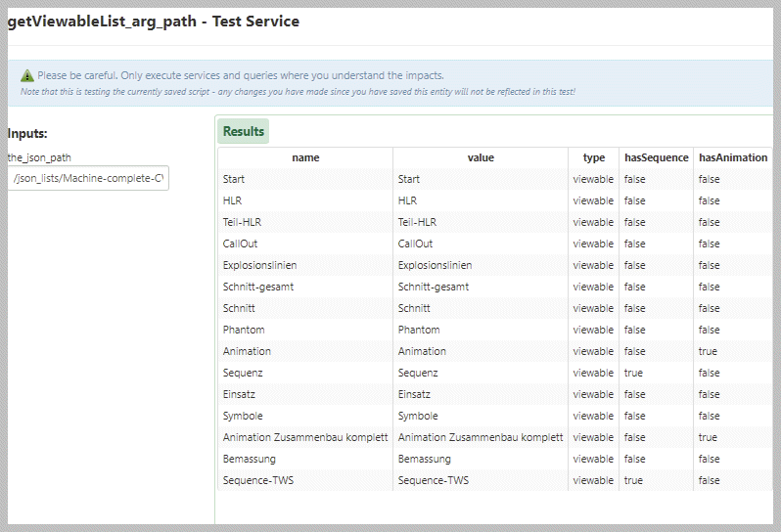Image resolution: width=781 pixels, height=532 pixels.
Task: Select the 'Sequence-TWS' name cell
Action: click(305, 480)
